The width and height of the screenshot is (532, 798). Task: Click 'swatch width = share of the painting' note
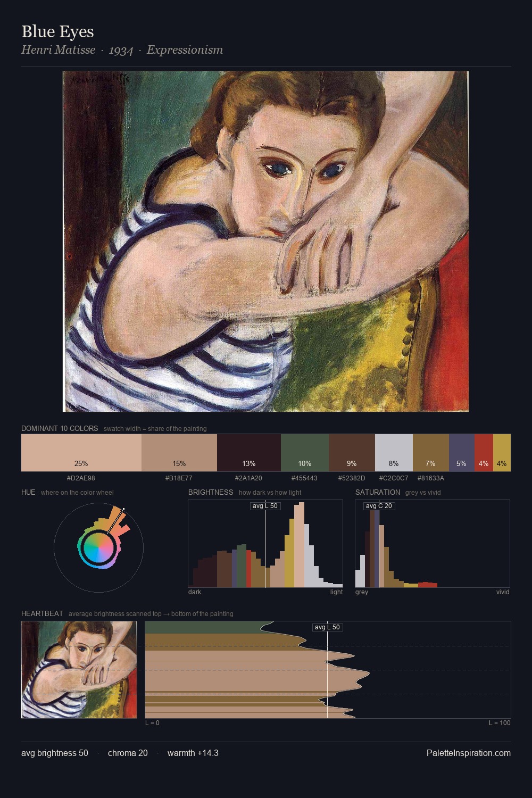[x=155, y=429]
